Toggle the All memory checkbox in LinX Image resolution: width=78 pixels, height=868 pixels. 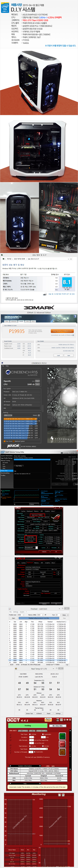(x=45, y=615)
